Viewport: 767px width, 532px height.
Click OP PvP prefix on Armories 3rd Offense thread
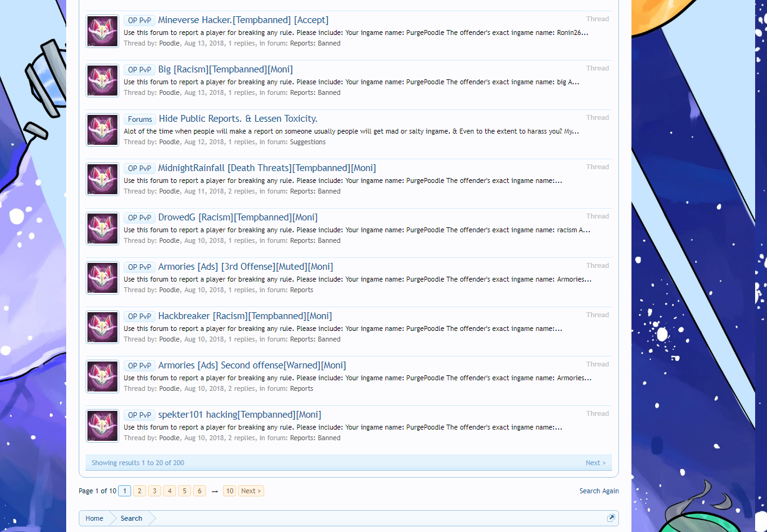[x=139, y=267]
